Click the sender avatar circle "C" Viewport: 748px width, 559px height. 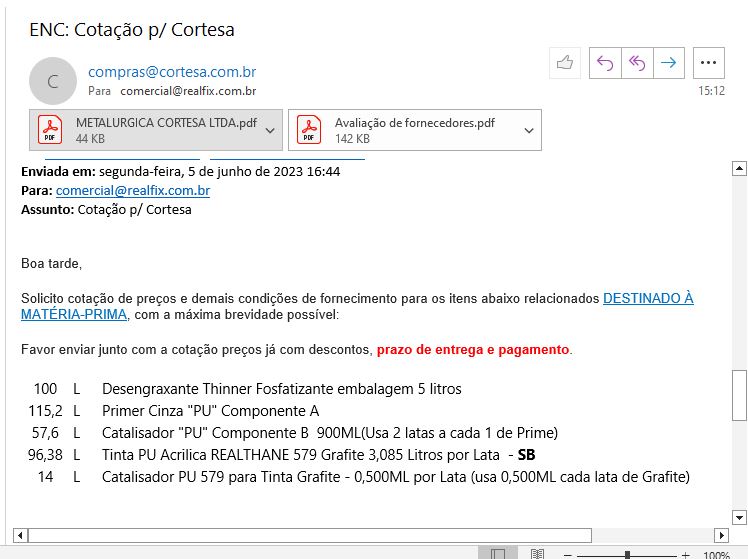[53, 81]
